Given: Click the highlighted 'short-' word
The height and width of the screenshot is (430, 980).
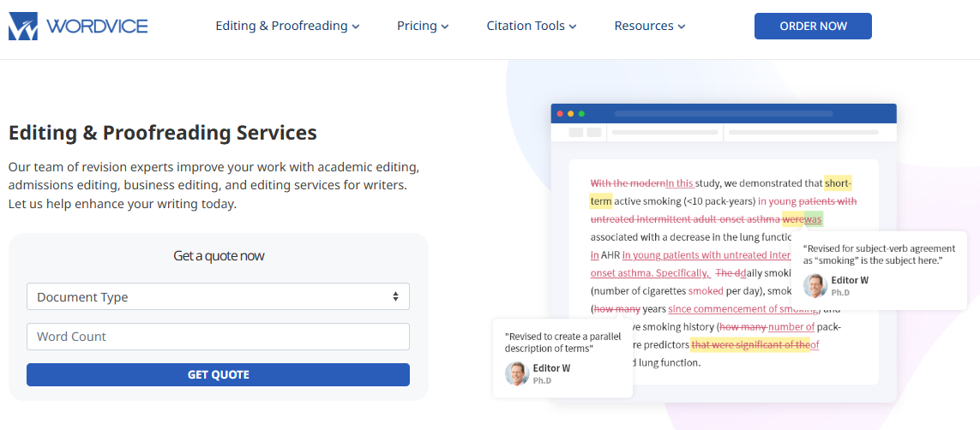Looking at the screenshot, I should [x=839, y=183].
